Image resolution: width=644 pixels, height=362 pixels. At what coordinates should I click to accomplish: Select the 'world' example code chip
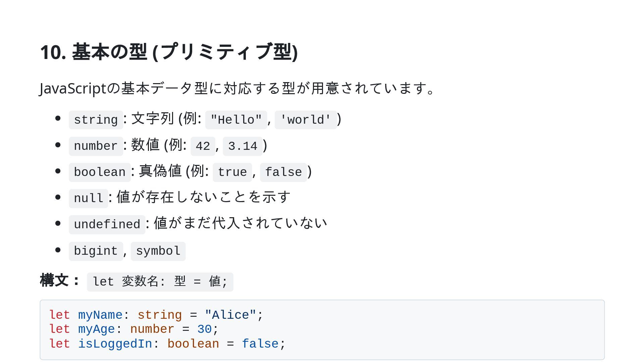pyautogui.click(x=306, y=120)
